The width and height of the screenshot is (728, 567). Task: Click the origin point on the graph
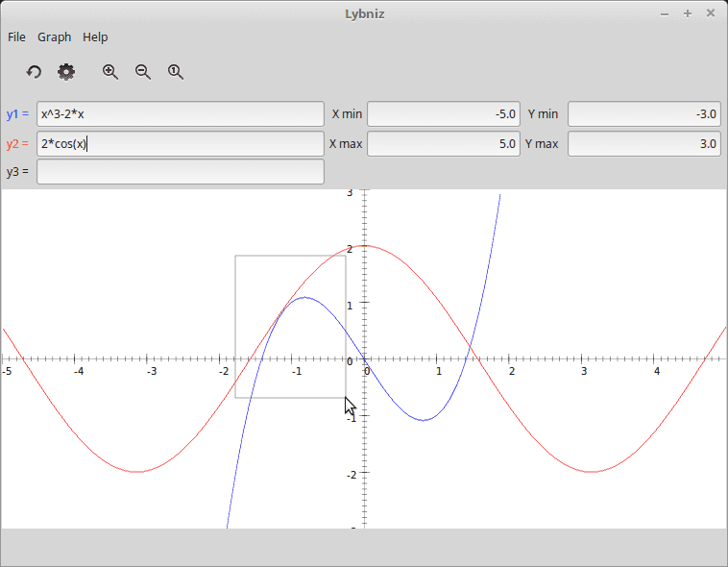click(364, 359)
